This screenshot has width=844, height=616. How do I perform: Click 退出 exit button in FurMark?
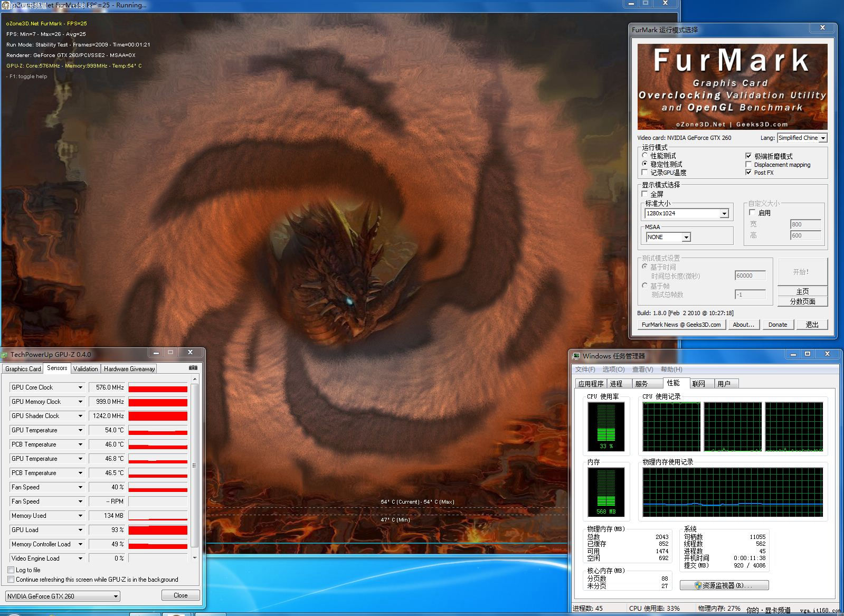[x=812, y=325]
